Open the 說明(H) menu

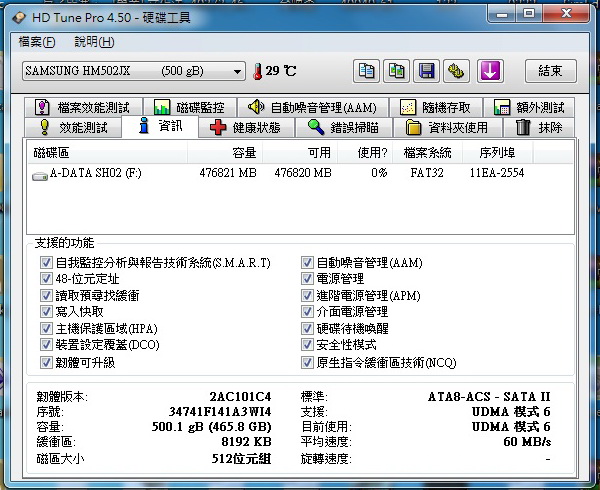pyautogui.click(x=94, y=42)
